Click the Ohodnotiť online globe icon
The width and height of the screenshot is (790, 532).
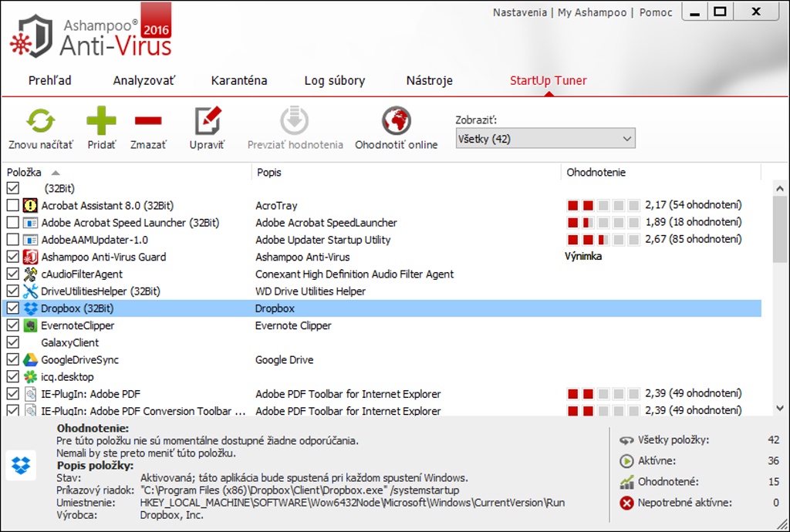[x=396, y=121]
